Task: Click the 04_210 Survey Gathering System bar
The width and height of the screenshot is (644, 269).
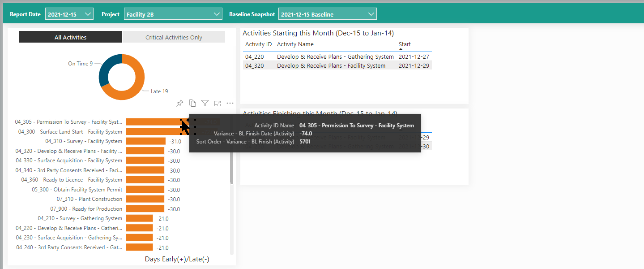Action: pyautogui.click(x=139, y=218)
